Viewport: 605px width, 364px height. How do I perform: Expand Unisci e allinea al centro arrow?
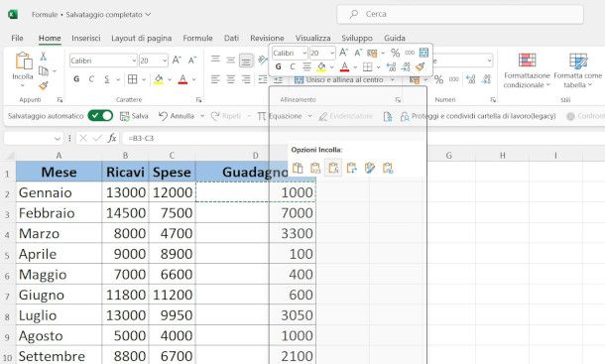click(393, 80)
